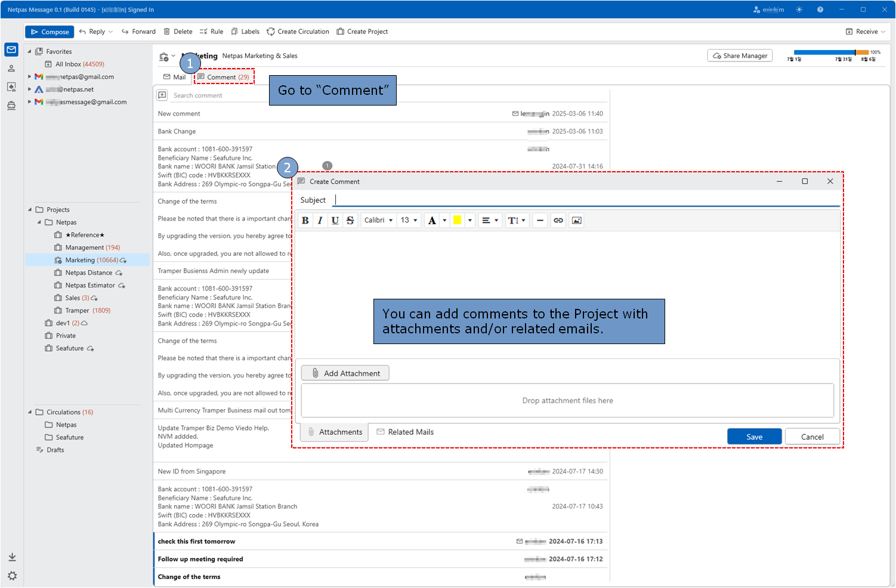Select the Management (194) project
The width and height of the screenshot is (896, 588).
pyautogui.click(x=87, y=247)
